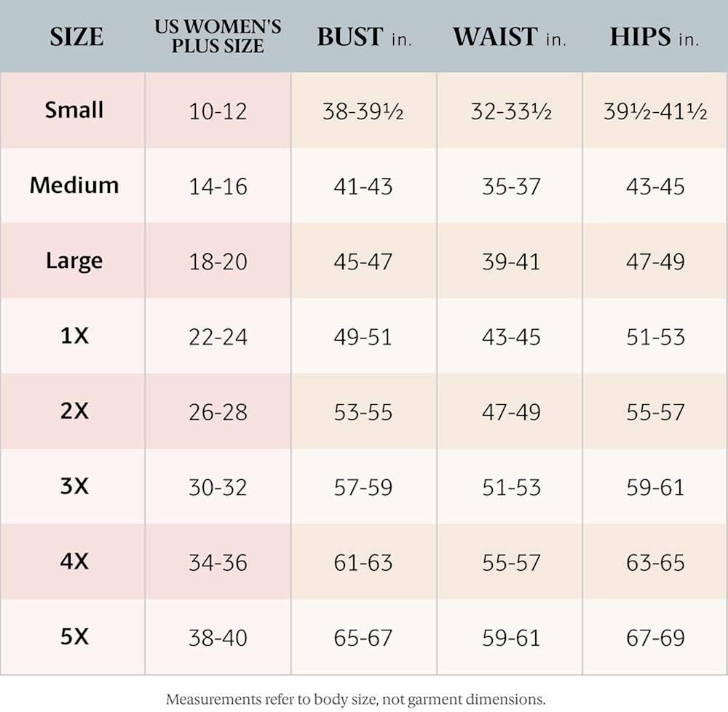Click the 35-37 waist measurement cell

(x=511, y=186)
